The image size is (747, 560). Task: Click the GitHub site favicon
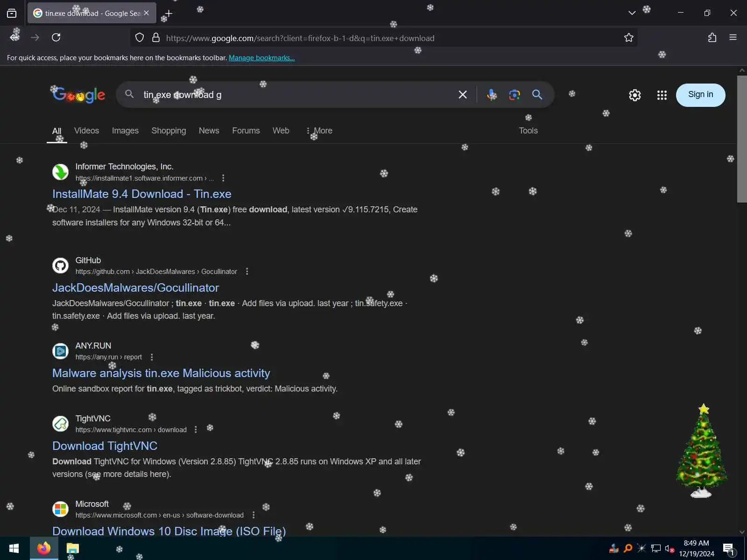click(x=60, y=266)
